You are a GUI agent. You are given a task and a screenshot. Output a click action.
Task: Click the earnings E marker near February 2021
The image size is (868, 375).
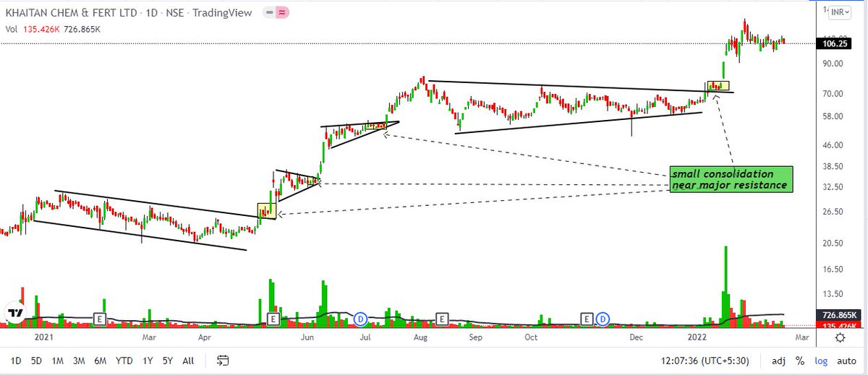point(100,318)
